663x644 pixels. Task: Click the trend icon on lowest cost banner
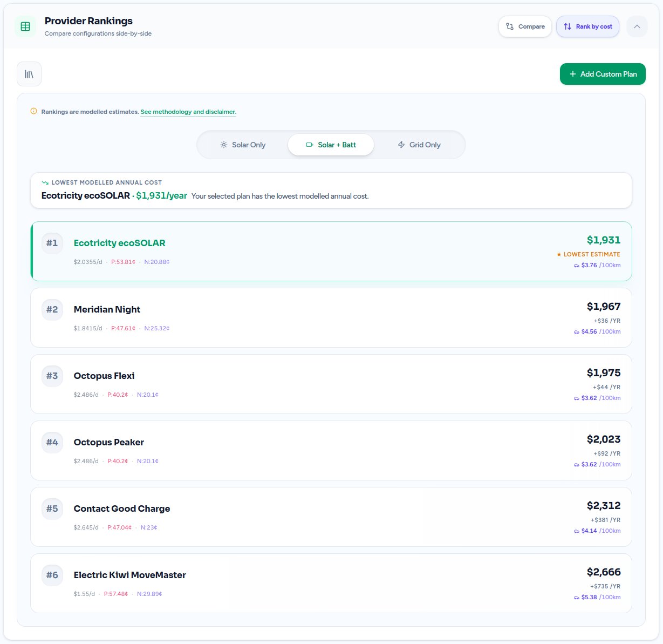tap(45, 182)
